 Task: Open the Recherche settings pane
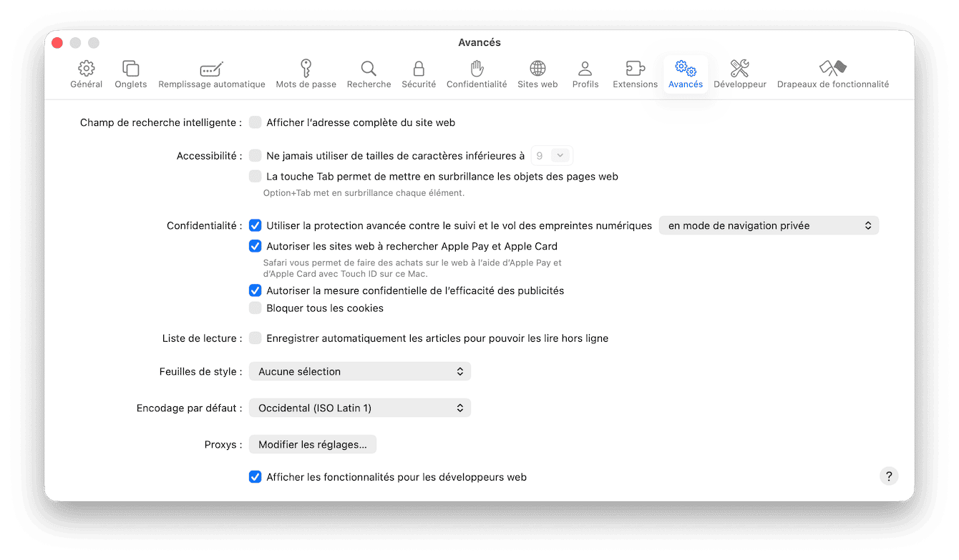(369, 74)
